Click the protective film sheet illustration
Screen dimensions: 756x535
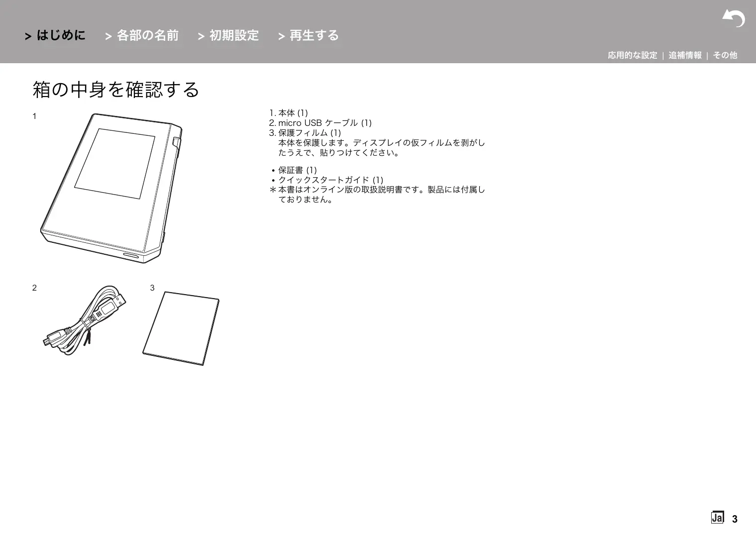point(181,328)
